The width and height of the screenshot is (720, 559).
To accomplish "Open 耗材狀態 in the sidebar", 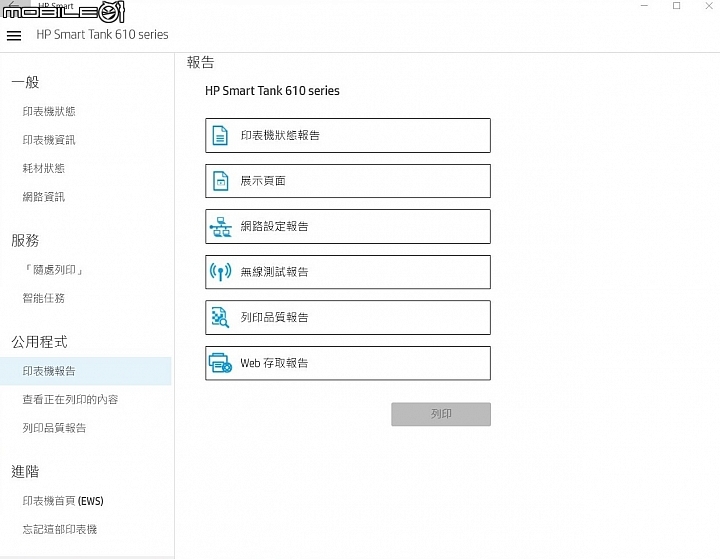I will point(44,168).
